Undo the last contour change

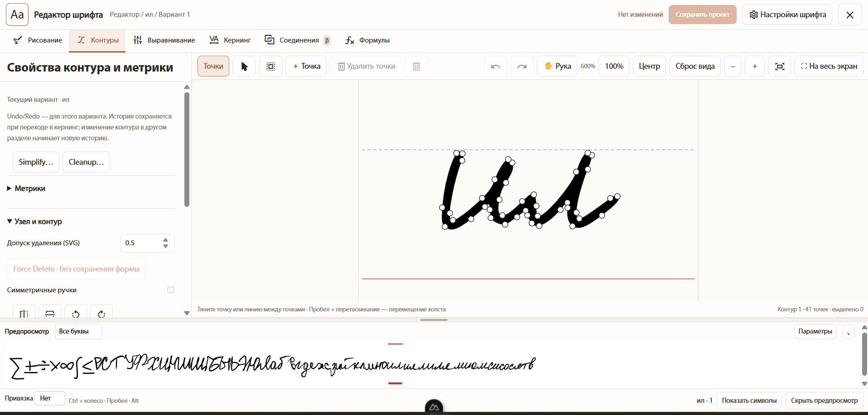(496, 67)
